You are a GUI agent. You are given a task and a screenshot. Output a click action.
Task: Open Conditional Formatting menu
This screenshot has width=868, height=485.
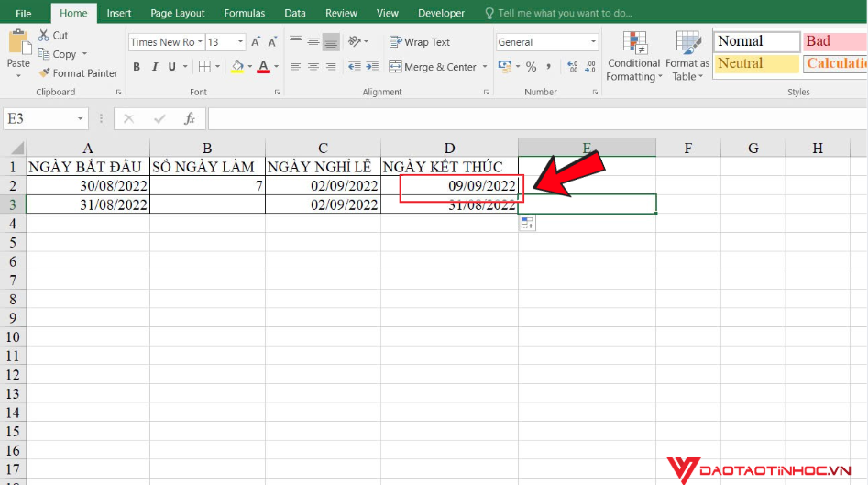[x=634, y=57]
